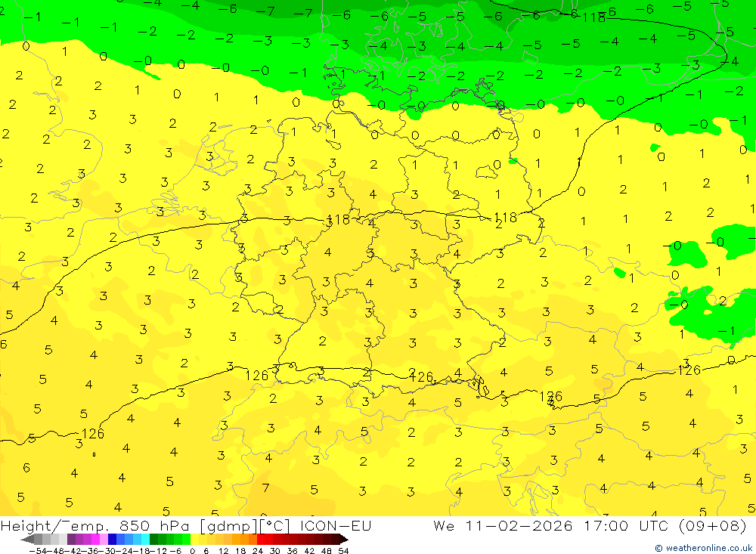Select the cyan swatch left of -18
Image resolution: width=756 pixels, height=554 pixels.
coord(145,539)
